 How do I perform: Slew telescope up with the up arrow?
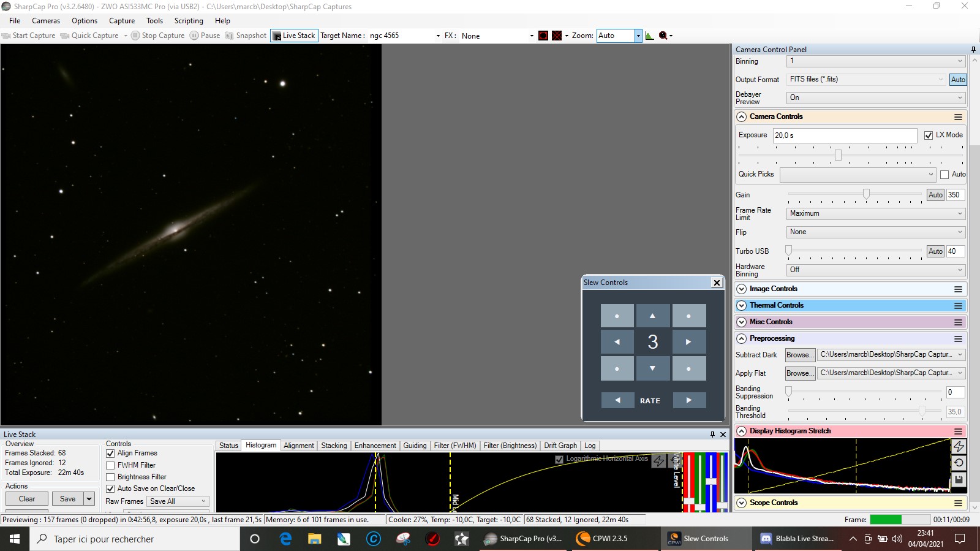point(652,316)
